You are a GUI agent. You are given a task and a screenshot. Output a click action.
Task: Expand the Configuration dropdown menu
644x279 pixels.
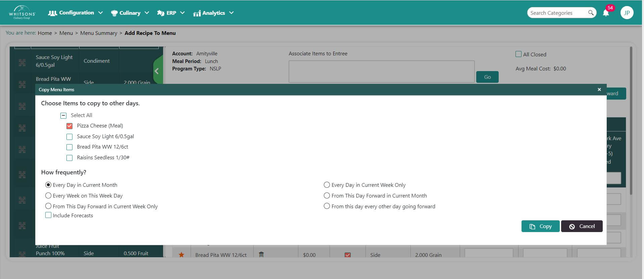[76, 13]
